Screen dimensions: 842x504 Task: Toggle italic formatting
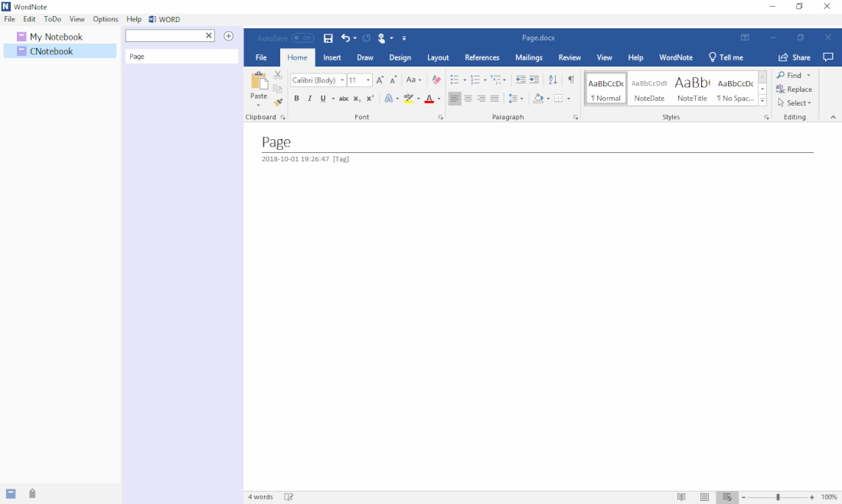pos(309,99)
